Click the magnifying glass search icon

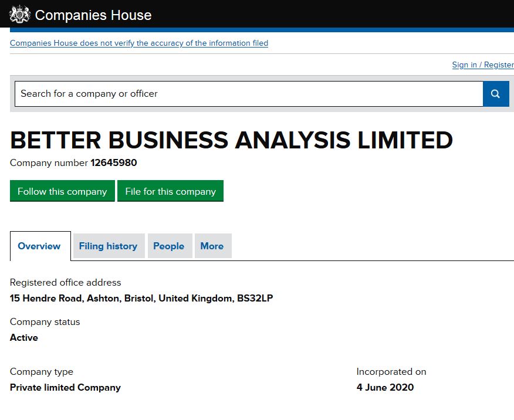coord(496,94)
